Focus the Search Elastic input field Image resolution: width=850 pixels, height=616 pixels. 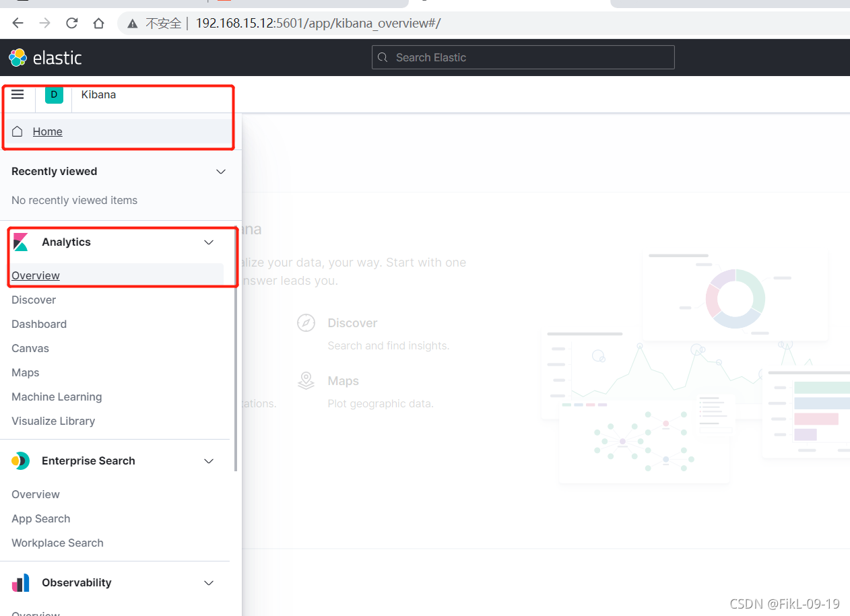[x=523, y=57]
